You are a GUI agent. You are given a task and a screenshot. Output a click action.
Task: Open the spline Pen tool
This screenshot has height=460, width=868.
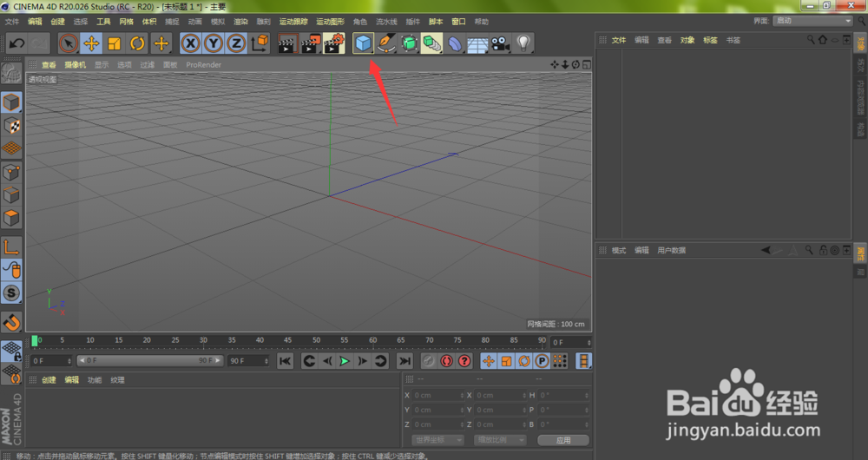(x=386, y=43)
